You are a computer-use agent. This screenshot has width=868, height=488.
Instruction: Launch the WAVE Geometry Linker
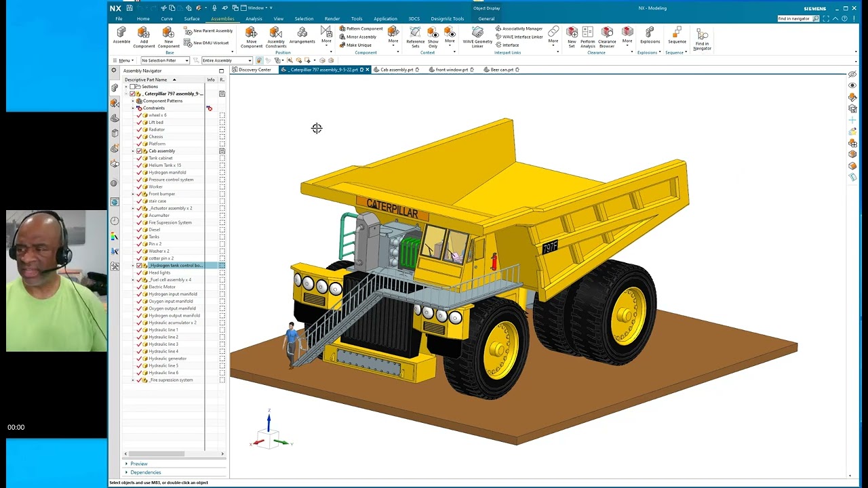pyautogui.click(x=477, y=37)
